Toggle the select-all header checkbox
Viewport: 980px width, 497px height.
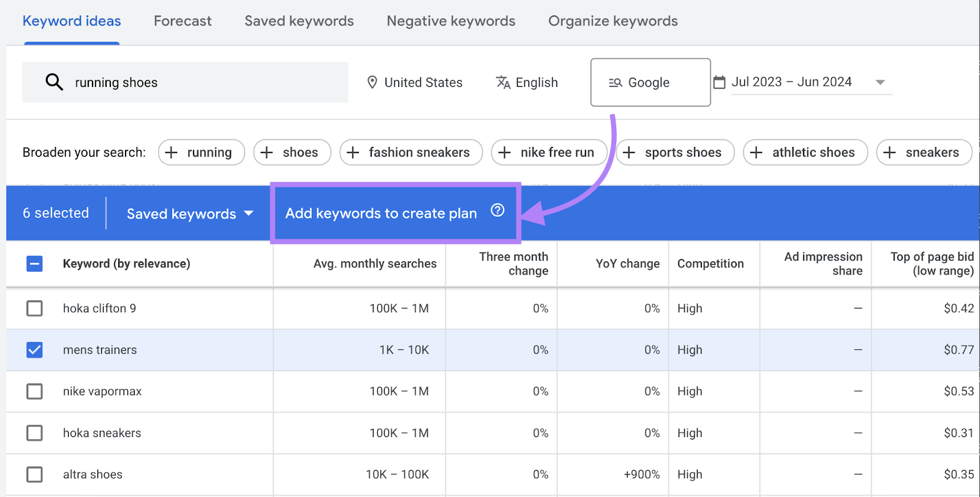35,264
